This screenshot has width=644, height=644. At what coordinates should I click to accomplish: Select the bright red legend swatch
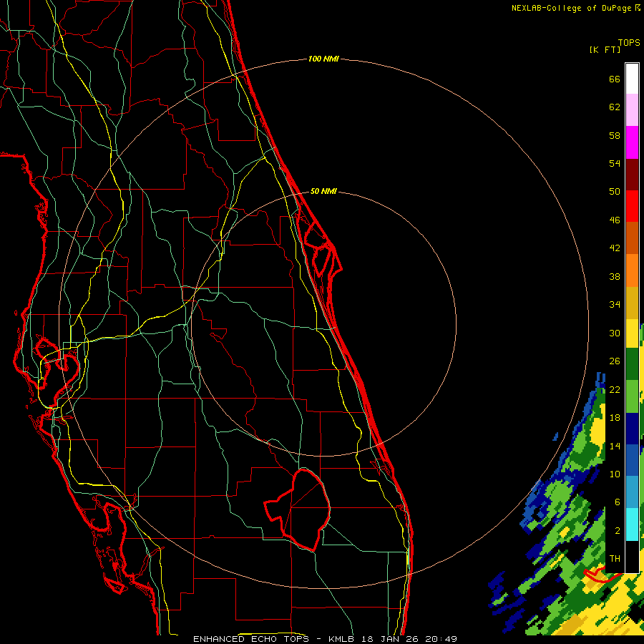pos(632,206)
